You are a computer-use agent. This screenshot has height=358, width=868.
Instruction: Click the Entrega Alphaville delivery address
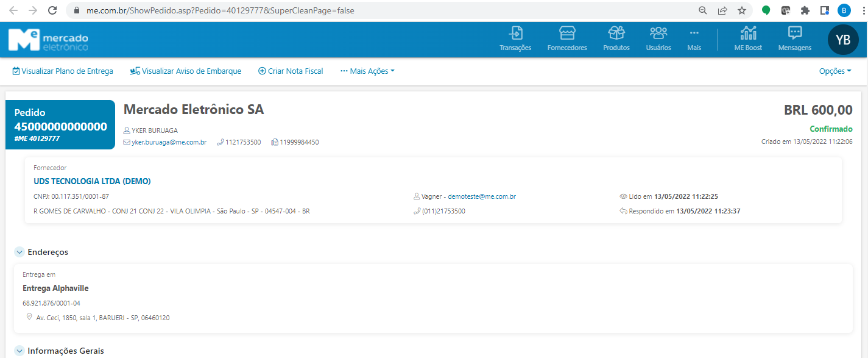55,288
